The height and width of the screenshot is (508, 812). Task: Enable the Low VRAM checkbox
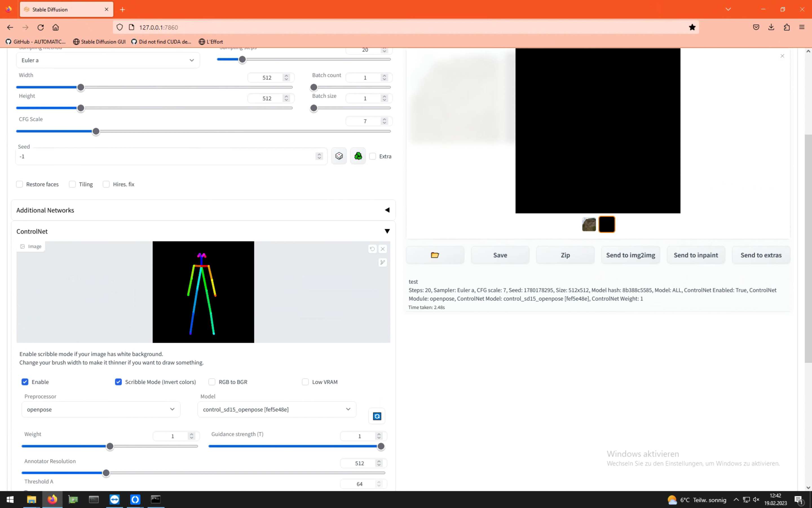click(x=305, y=382)
